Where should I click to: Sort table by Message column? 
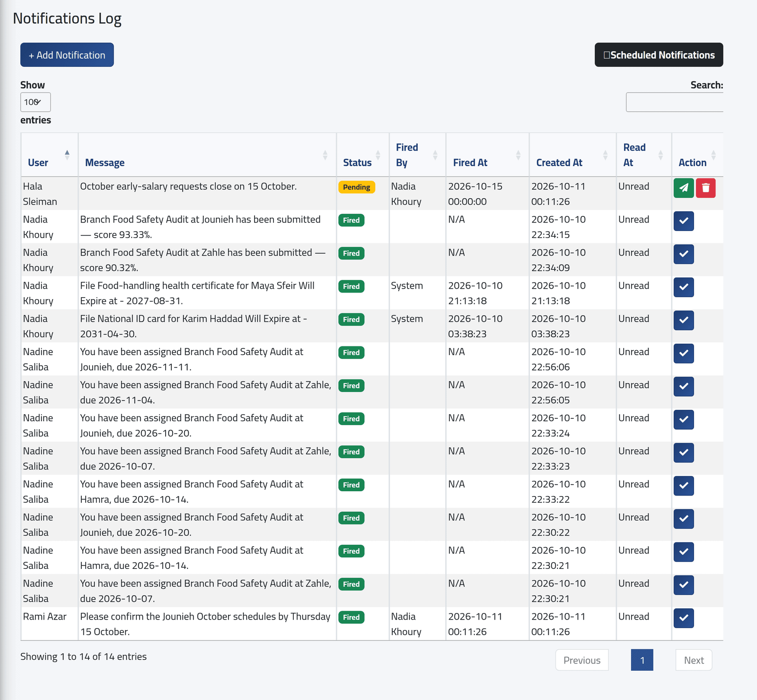tap(207, 155)
